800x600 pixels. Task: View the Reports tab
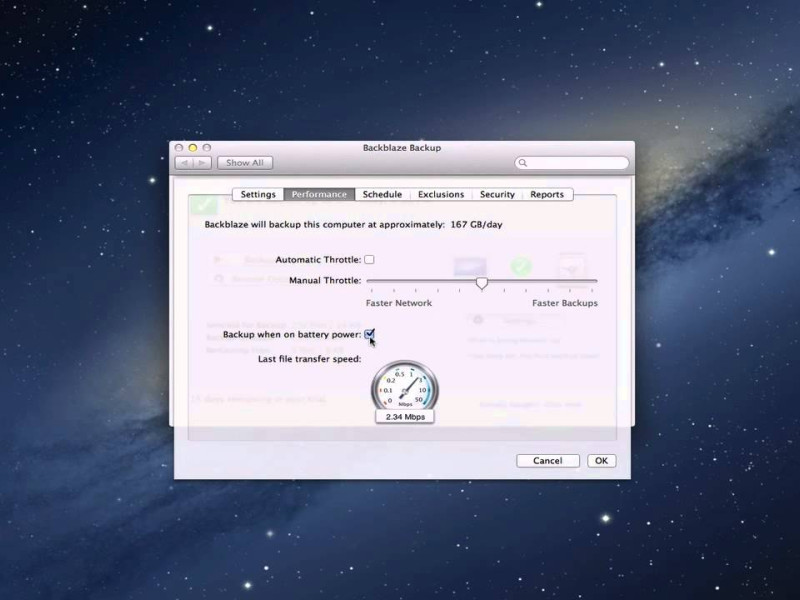click(x=547, y=194)
